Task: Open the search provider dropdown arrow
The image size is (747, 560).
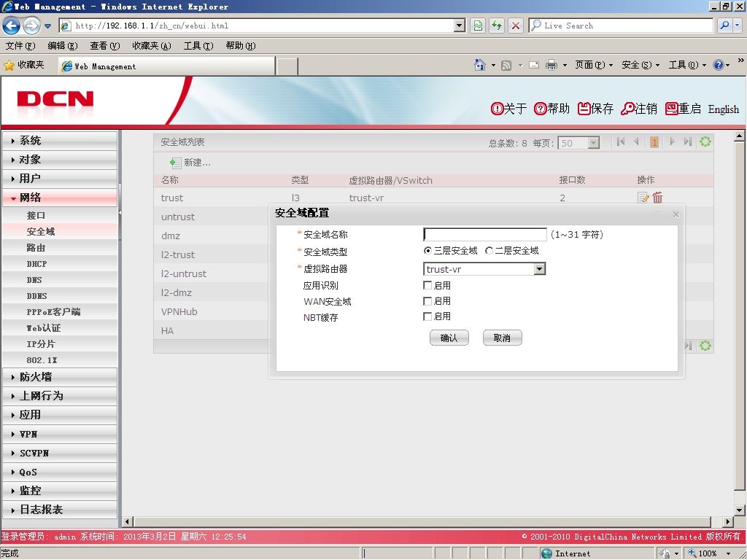Action: [737, 26]
